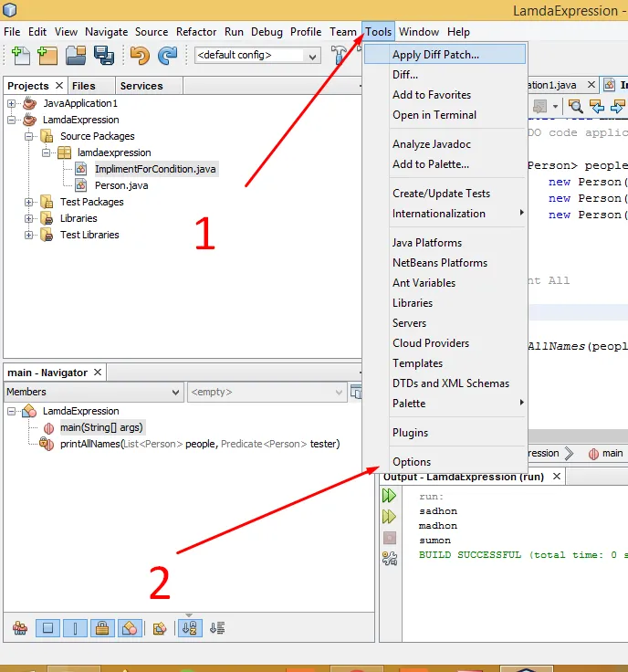
Task: Expand the Test Packages node
Action: [28, 202]
